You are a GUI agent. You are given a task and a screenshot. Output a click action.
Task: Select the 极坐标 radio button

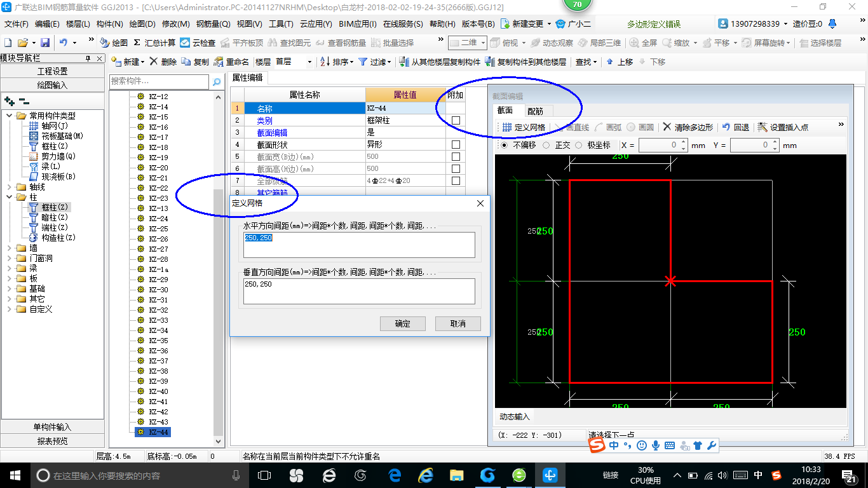click(578, 145)
